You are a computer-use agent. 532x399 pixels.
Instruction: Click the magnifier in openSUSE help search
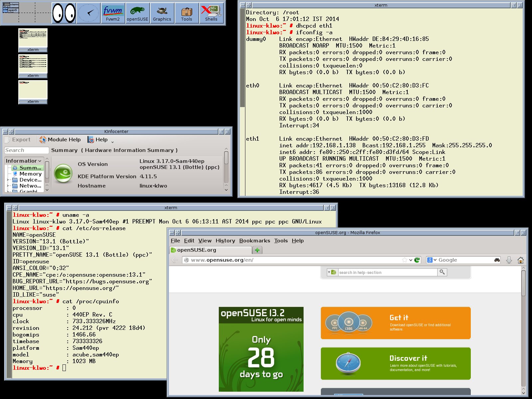point(442,272)
